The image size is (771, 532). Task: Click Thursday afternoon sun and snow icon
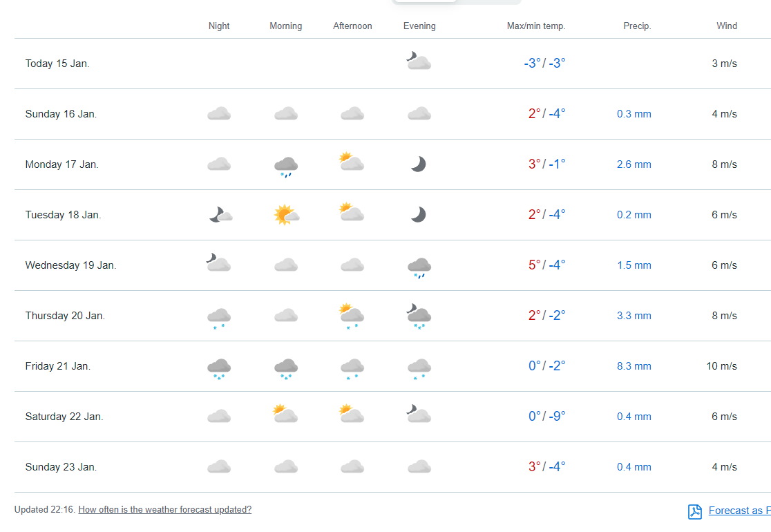click(x=352, y=316)
